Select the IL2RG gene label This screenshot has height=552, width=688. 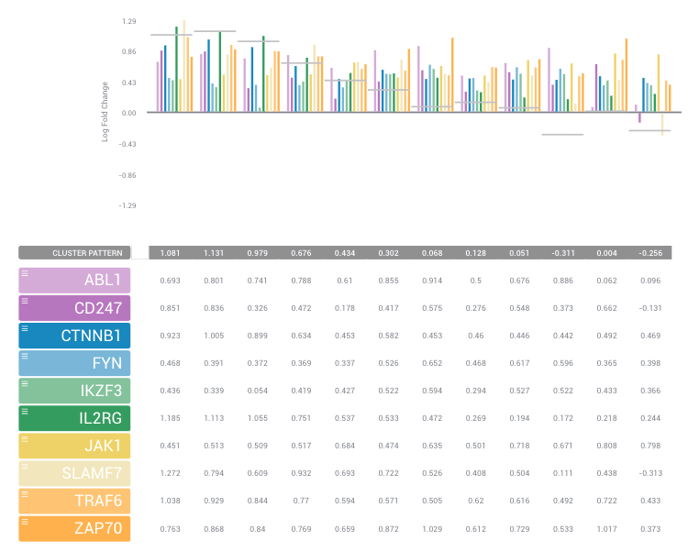[x=74, y=418]
